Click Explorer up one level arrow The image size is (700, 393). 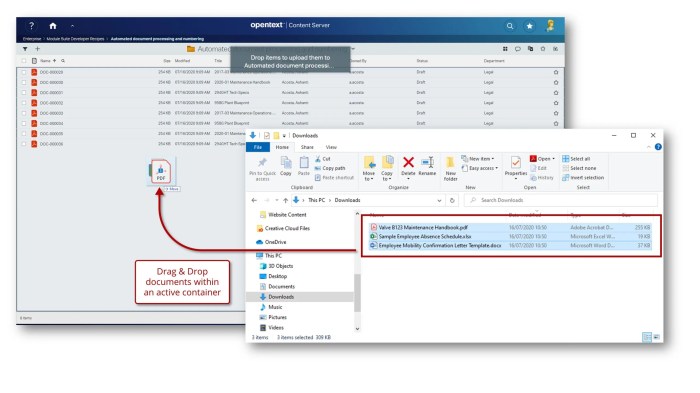click(x=285, y=201)
